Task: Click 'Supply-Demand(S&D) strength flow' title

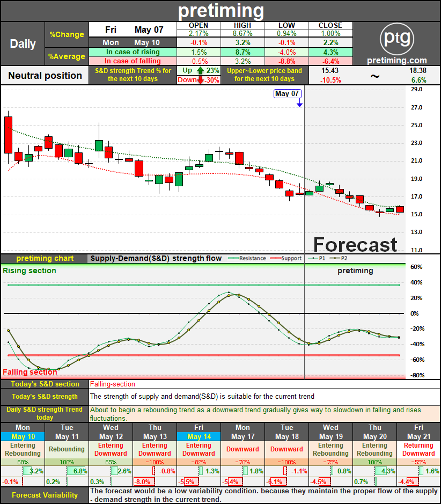Action: point(156,258)
